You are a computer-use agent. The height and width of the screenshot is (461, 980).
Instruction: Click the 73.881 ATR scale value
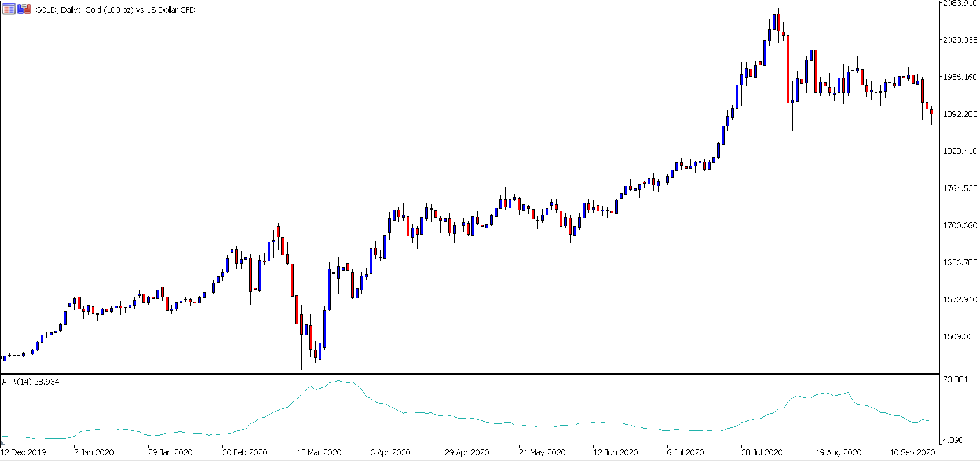coord(956,379)
